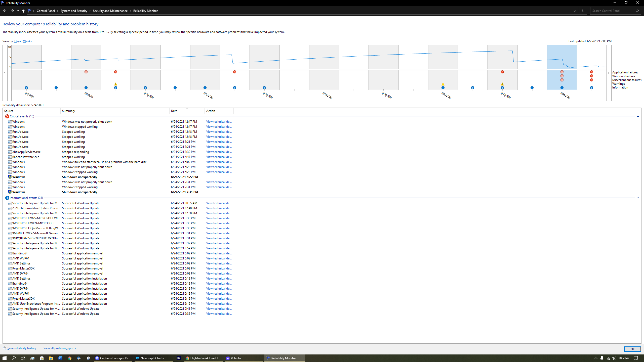Open the network Wi-Fi tray icon
The height and width of the screenshot is (362, 644).
[608, 358]
